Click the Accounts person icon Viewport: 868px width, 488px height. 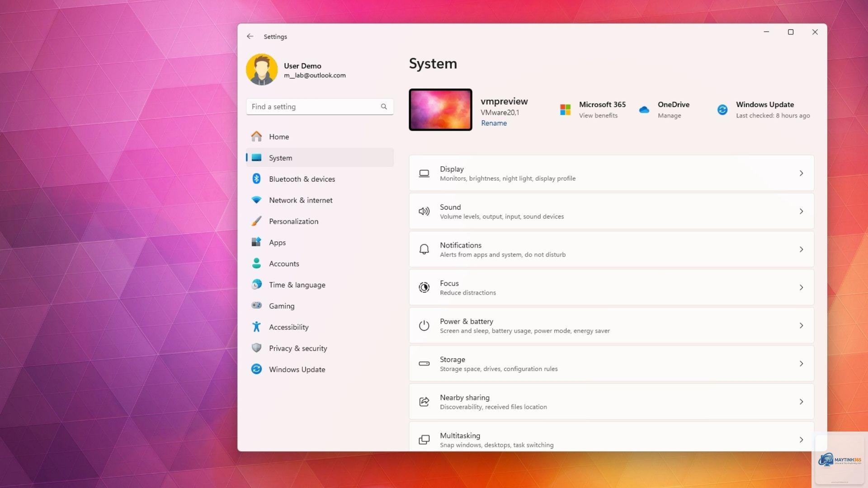pos(256,263)
